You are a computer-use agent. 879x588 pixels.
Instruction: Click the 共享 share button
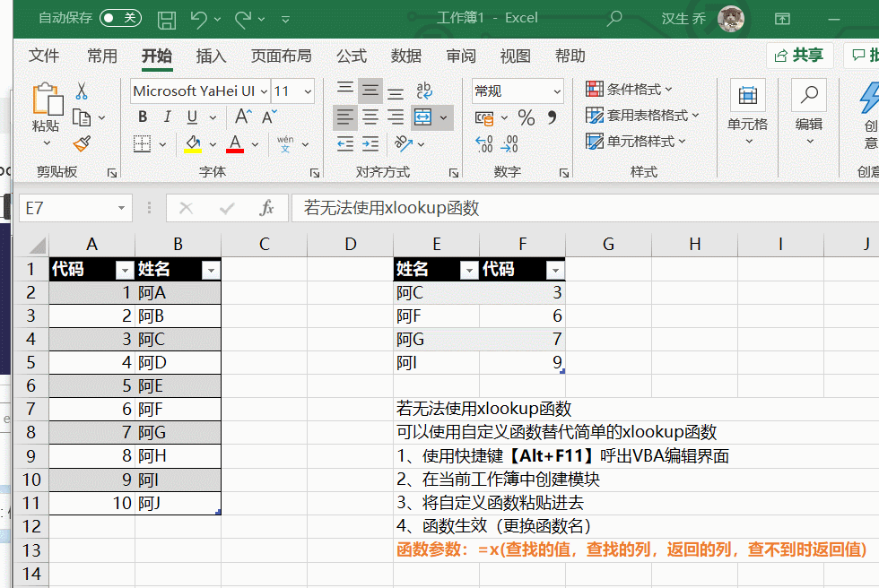(798, 56)
